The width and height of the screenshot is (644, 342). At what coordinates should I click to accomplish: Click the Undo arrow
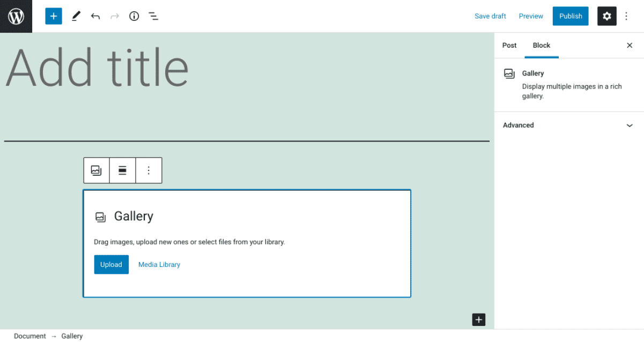(95, 16)
